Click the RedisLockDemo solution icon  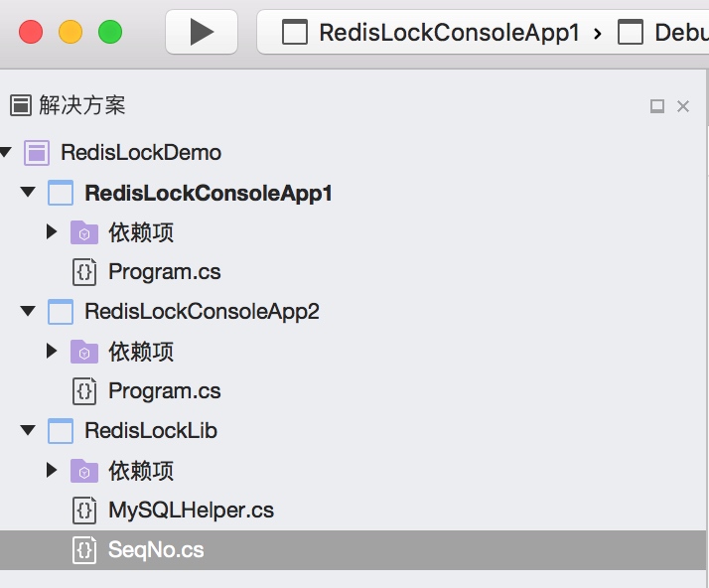(37, 152)
